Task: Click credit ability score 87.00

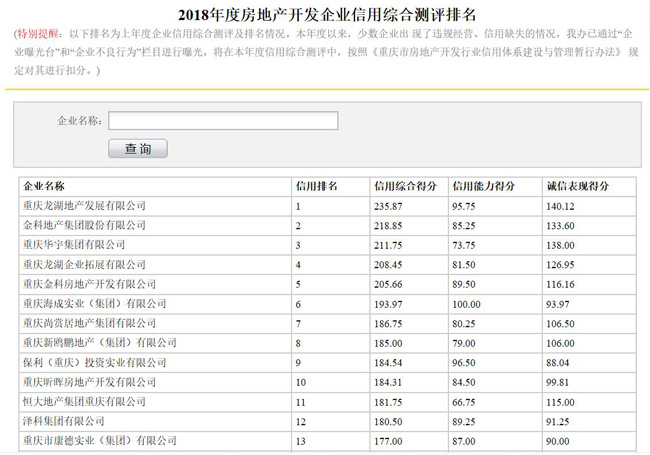Action: coord(463,441)
